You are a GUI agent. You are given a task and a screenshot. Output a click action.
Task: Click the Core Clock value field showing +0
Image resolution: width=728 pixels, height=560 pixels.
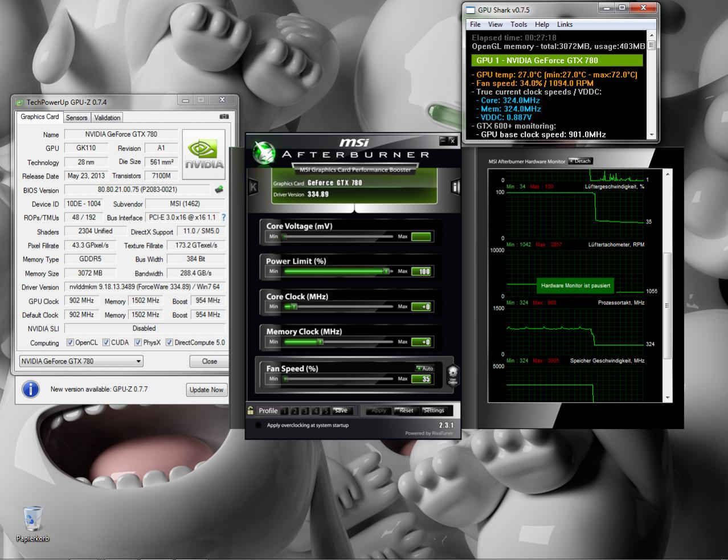[x=421, y=306]
